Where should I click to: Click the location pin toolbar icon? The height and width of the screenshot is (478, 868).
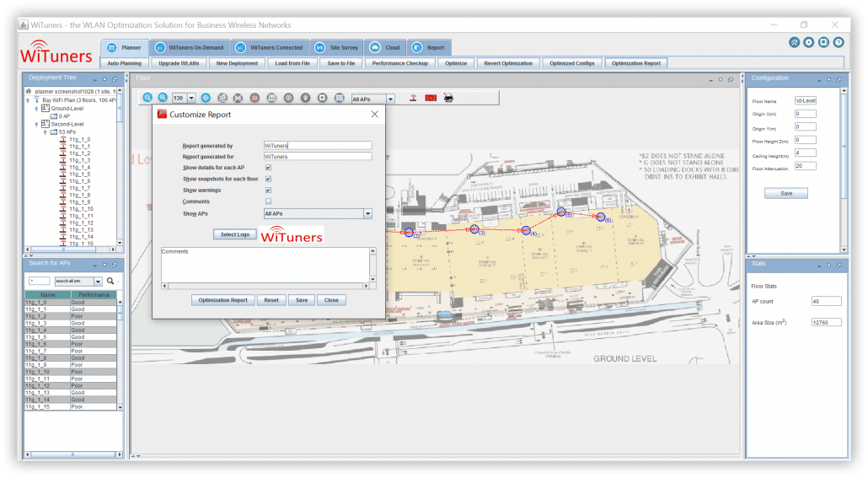[305, 98]
